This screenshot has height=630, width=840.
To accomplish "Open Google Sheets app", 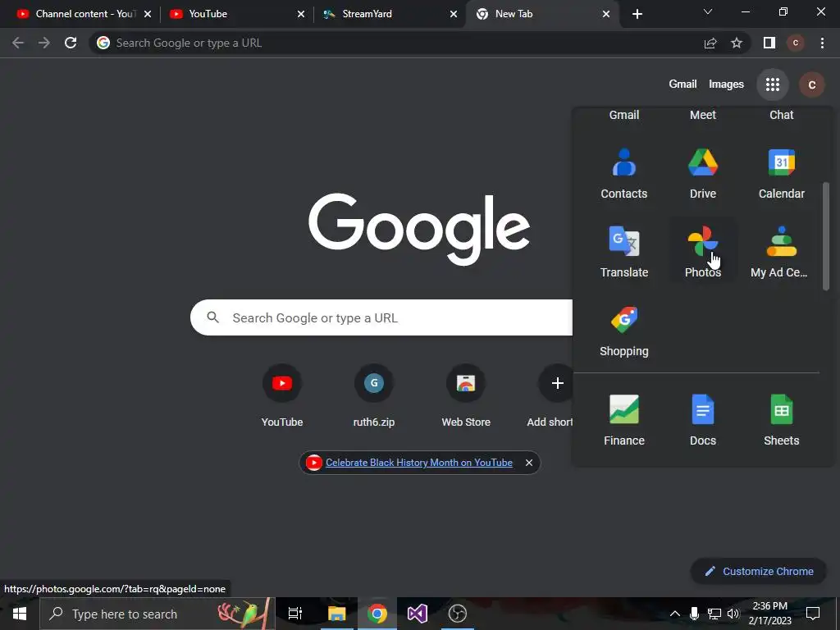I will (781, 420).
